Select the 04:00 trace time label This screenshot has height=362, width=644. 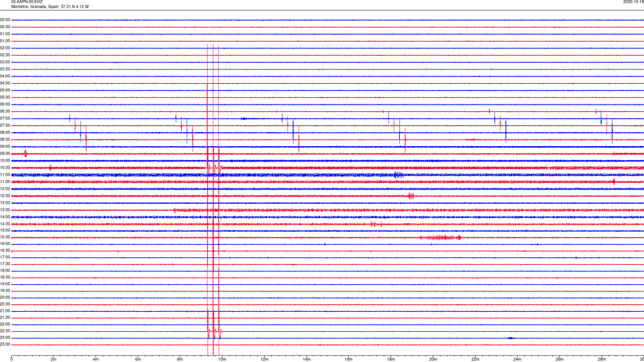pos(5,76)
